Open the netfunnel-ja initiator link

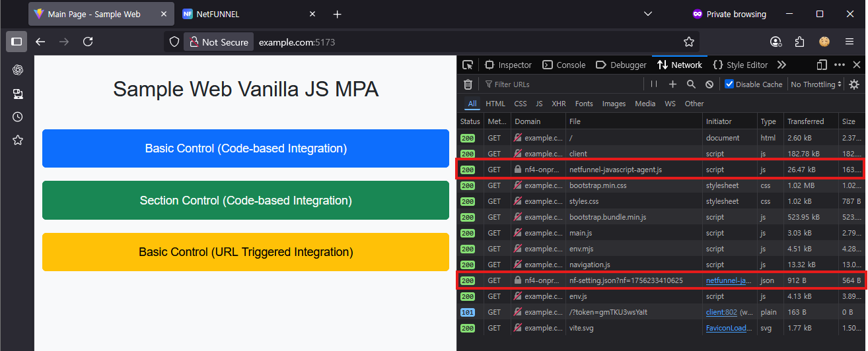[729, 280]
